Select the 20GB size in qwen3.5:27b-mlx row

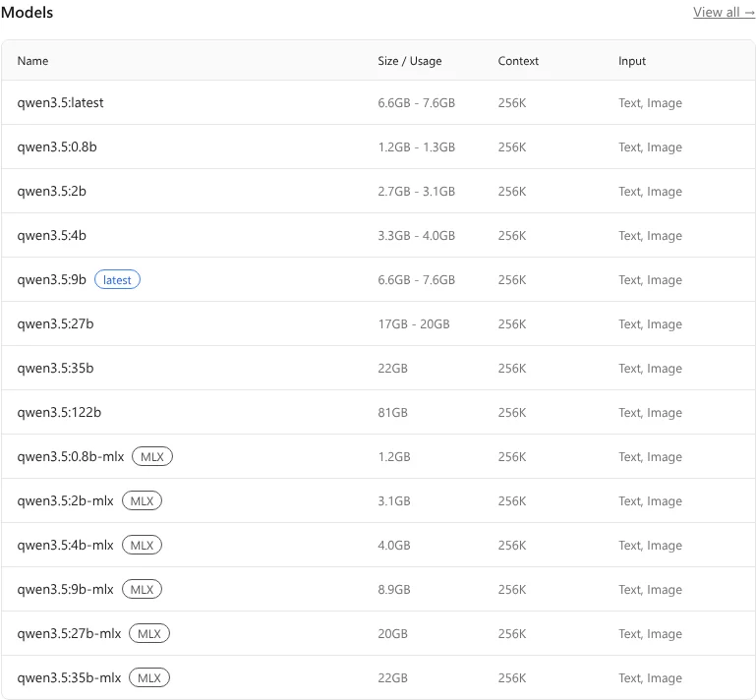393,633
